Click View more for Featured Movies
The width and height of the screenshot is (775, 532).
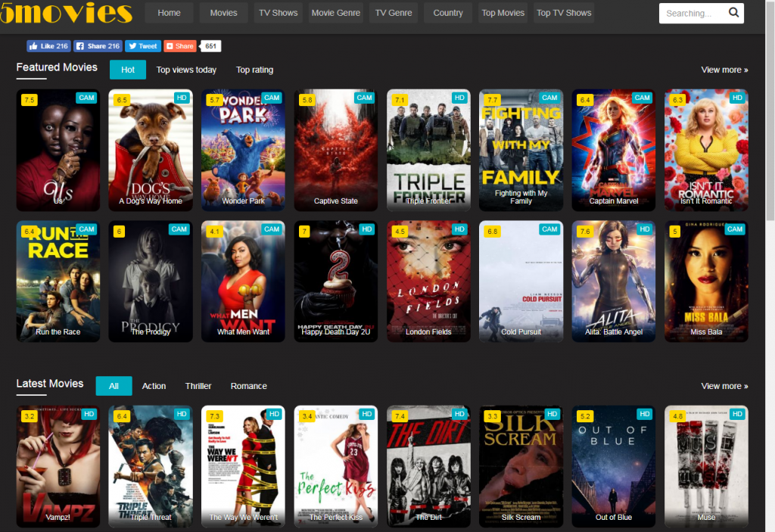pyautogui.click(x=724, y=70)
